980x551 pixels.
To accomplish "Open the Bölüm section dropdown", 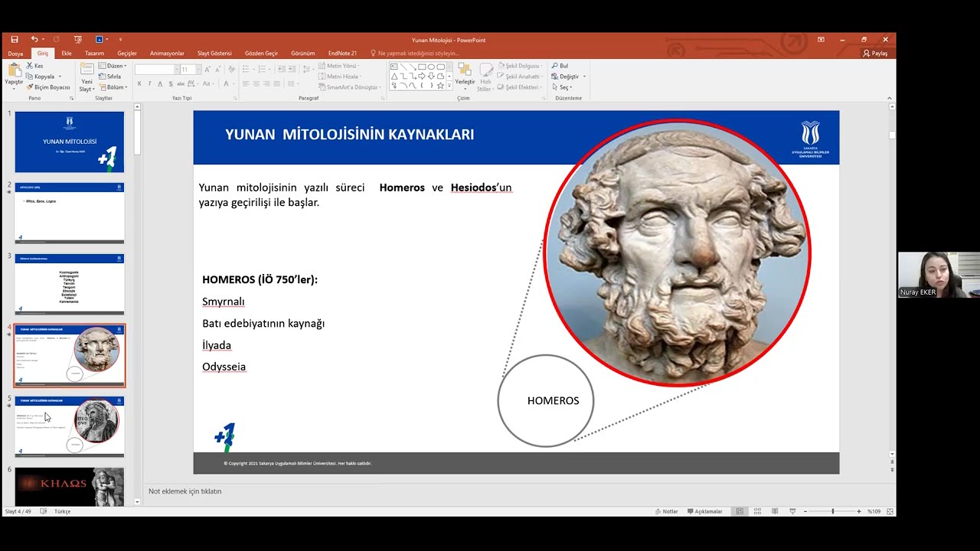I will (x=113, y=87).
